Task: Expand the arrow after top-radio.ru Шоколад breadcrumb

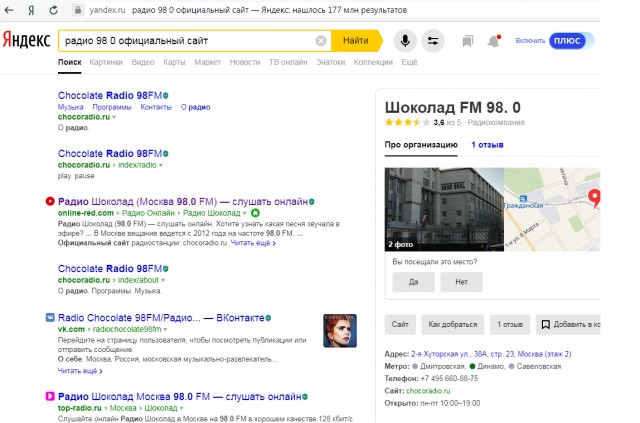Action: coord(182,408)
